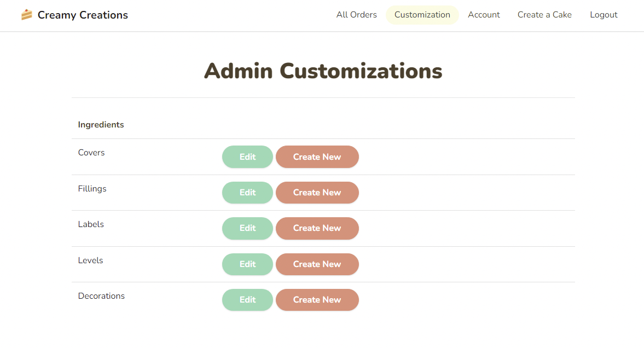This screenshot has height=348, width=644.
Task: Edit the Levels ingredients
Action: point(247,264)
